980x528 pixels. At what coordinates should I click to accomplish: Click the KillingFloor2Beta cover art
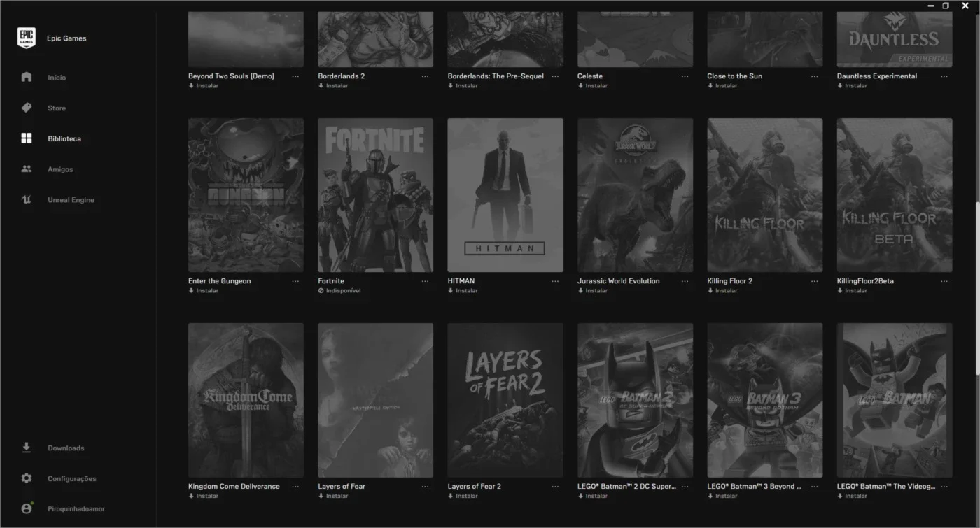click(x=895, y=195)
